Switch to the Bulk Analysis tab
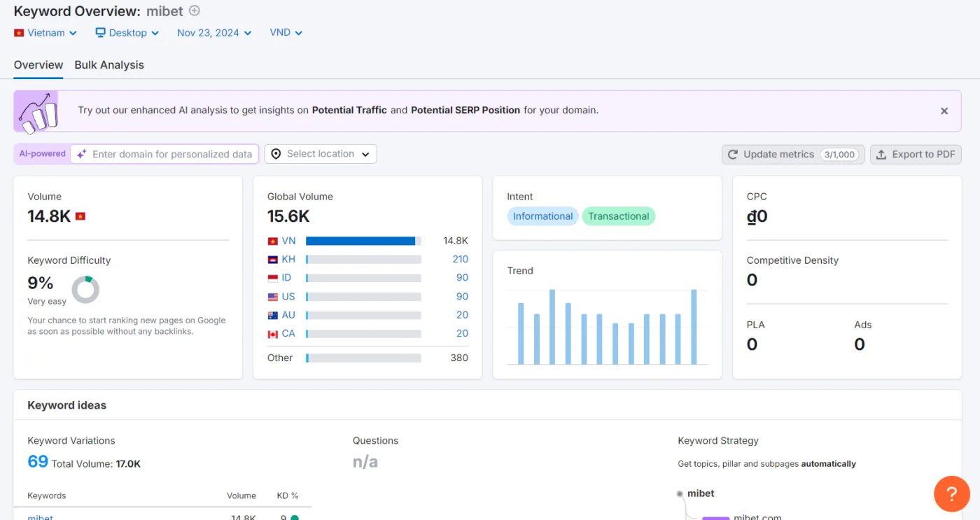The height and width of the screenshot is (520, 980). (x=109, y=65)
